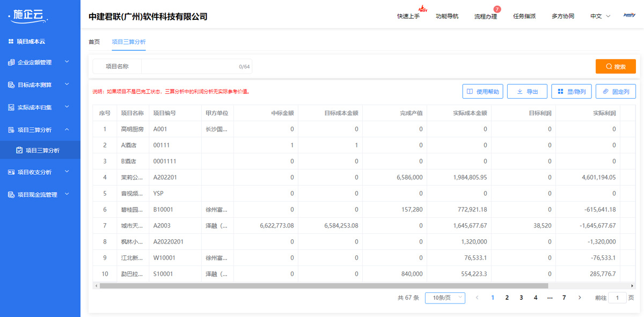Click the table horizontal scrollbar thumb
Viewport: 644px width, 317px height.
(324, 286)
